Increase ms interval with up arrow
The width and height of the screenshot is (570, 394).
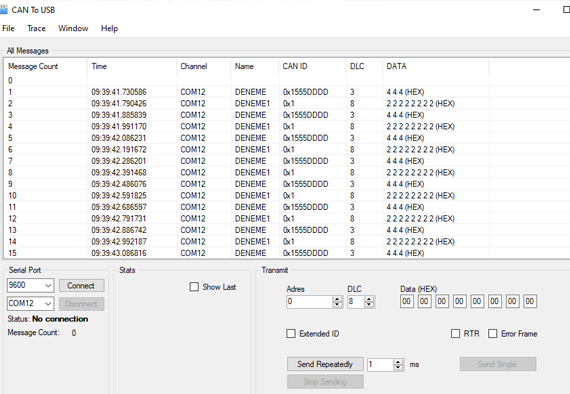pos(399,362)
